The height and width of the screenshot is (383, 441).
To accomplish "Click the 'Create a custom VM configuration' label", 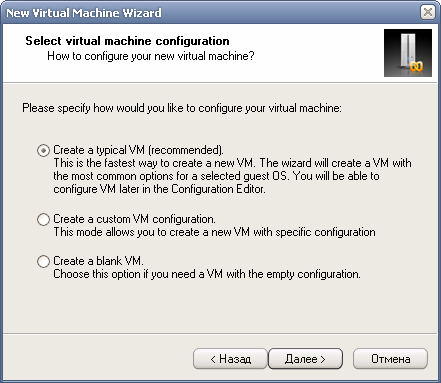I will coord(134,219).
